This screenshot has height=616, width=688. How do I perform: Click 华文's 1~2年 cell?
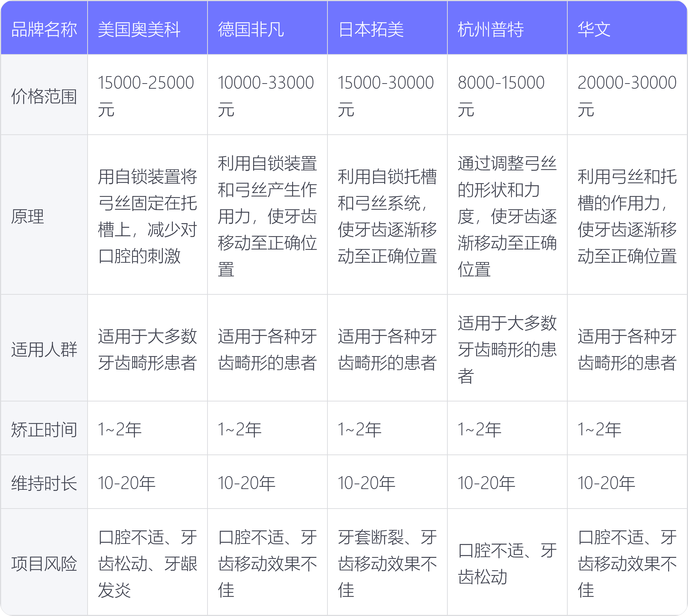[627, 428]
